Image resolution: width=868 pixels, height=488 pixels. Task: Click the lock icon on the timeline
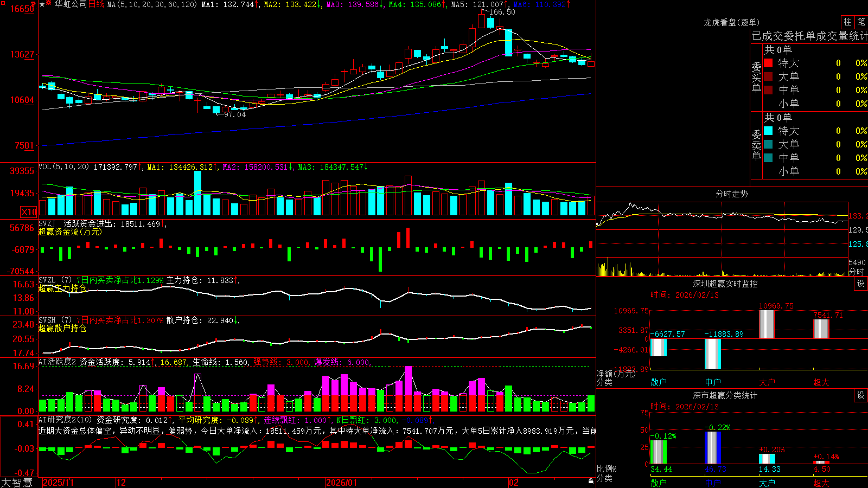(x=591, y=482)
